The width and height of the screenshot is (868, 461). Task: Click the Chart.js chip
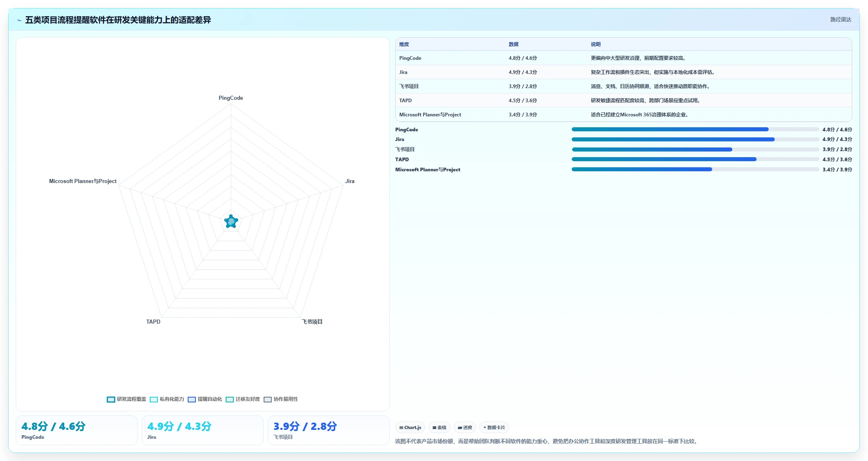tap(410, 427)
